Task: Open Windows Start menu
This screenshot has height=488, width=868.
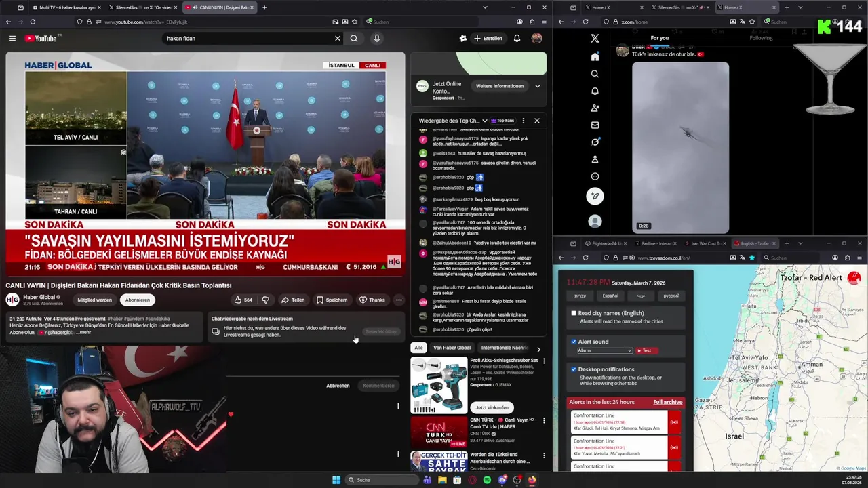Action: 336,480
